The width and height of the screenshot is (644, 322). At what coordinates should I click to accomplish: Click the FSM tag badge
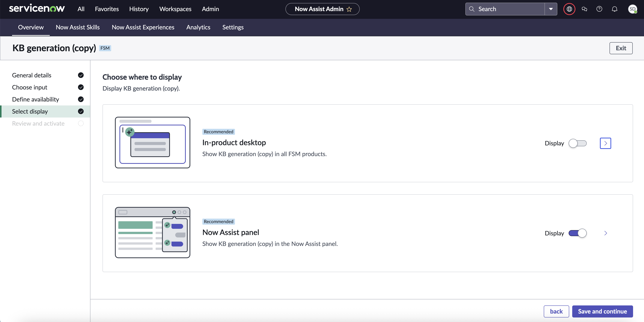tap(105, 48)
